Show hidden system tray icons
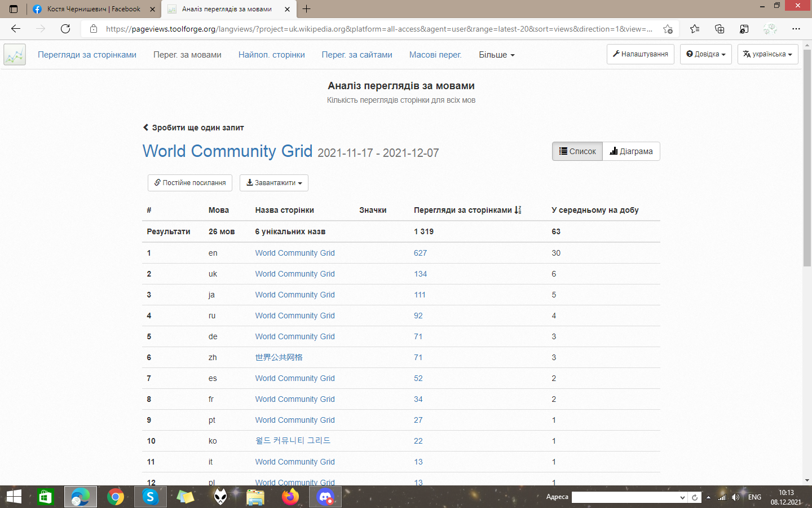Image resolution: width=812 pixels, height=508 pixels. (708, 497)
